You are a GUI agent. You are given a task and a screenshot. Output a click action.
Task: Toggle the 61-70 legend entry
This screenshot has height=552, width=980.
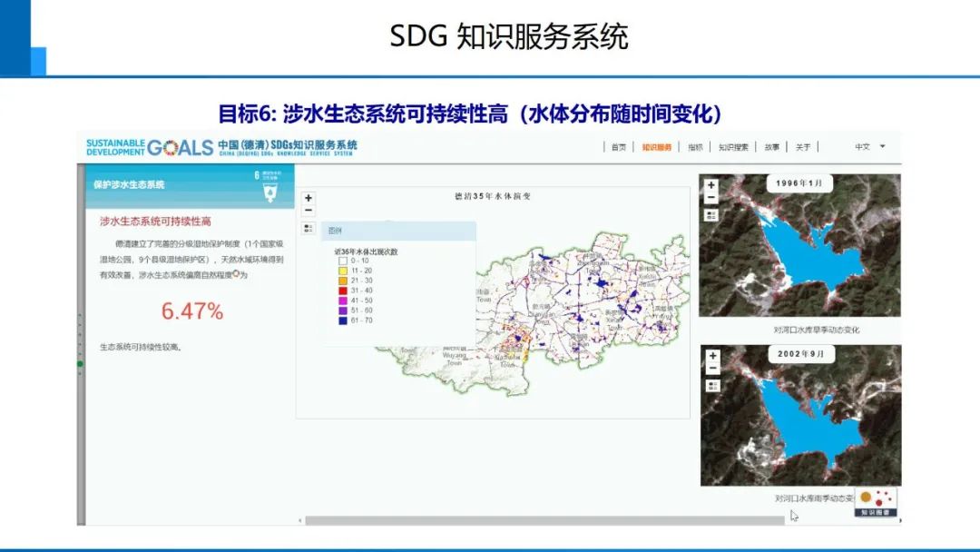click(x=342, y=320)
